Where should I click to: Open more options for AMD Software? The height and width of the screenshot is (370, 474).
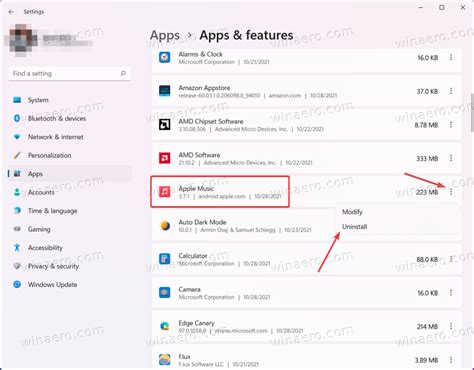[x=451, y=158]
